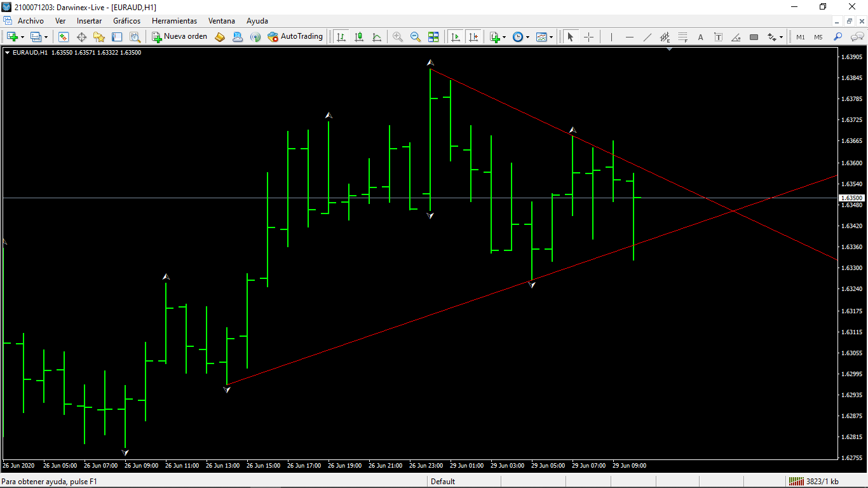Switch to candlestick chart mode
The image size is (868, 488).
click(360, 37)
